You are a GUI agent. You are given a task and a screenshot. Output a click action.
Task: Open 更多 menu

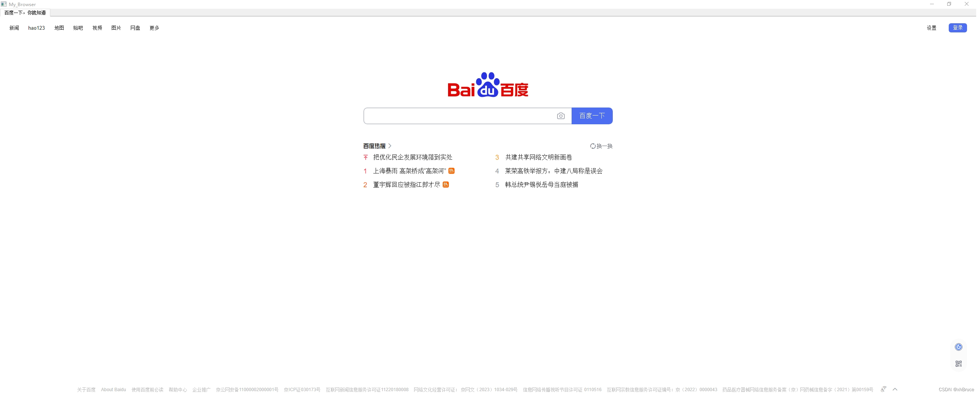click(154, 28)
